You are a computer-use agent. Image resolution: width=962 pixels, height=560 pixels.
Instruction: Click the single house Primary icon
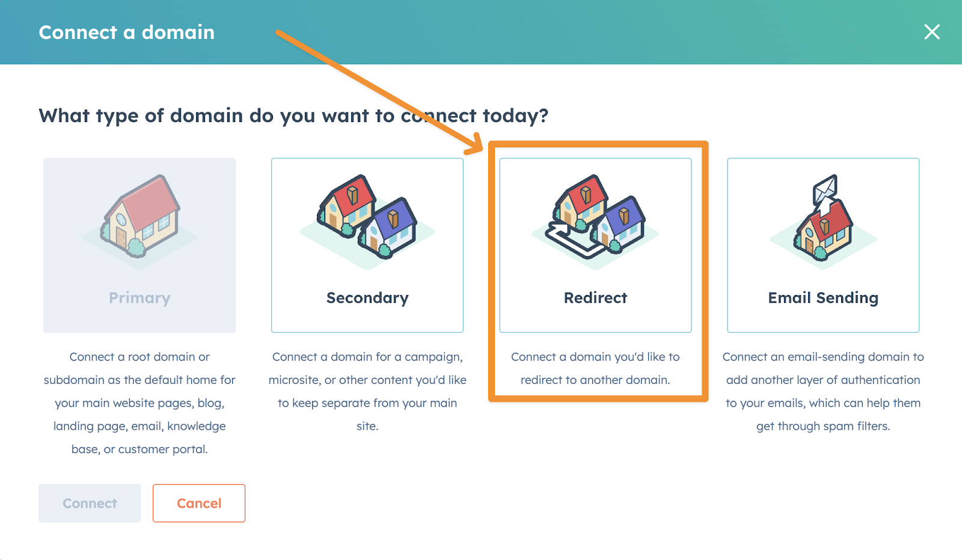click(x=141, y=216)
